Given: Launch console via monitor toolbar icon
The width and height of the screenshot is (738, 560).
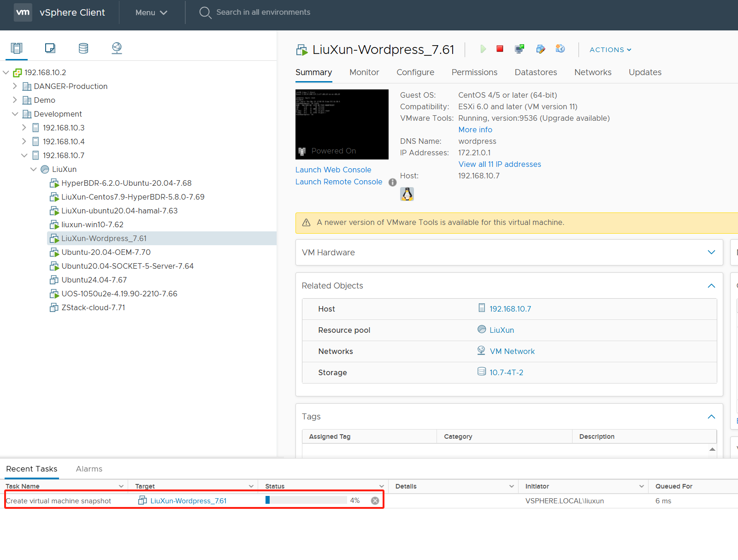Looking at the screenshot, I should 520,49.
